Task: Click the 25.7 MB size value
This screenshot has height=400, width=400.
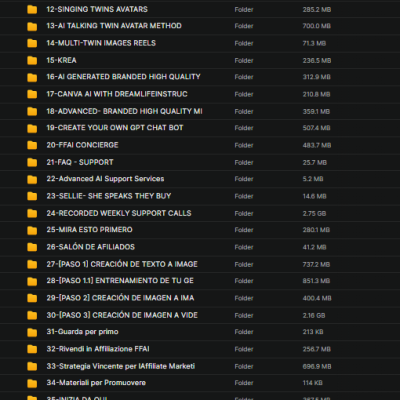Action: pos(315,163)
